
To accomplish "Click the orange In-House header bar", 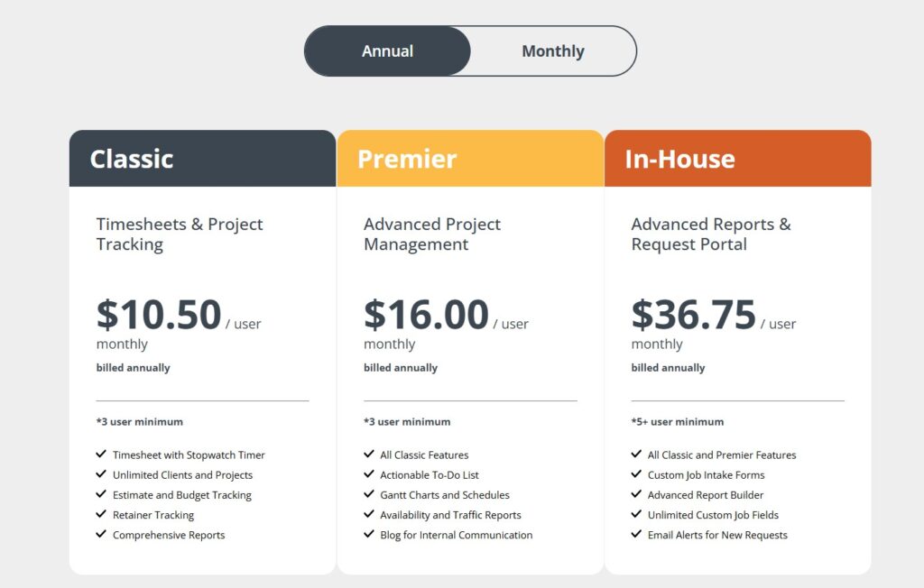I will point(737,158).
